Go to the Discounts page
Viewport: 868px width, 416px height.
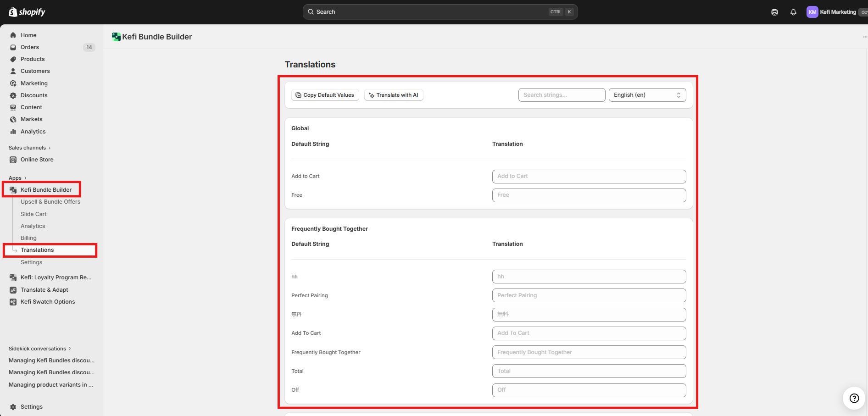click(x=34, y=95)
